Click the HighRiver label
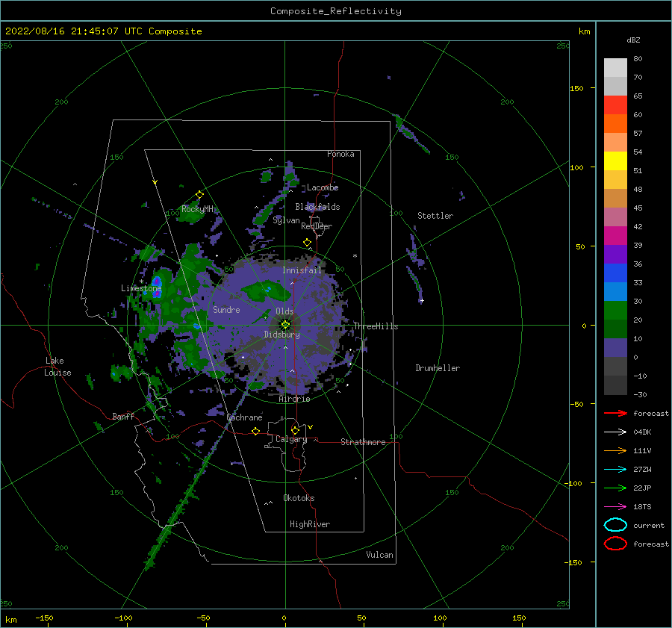The width and height of the screenshot is (672, 628). pos(310,524)
